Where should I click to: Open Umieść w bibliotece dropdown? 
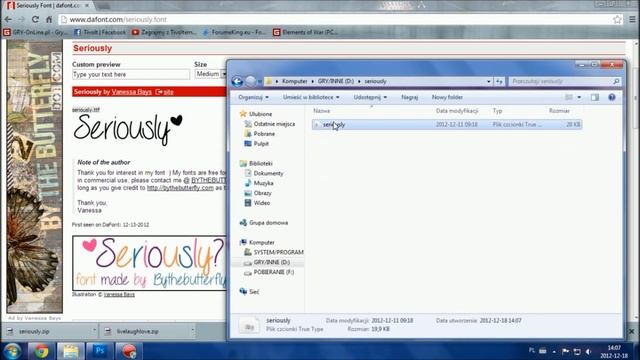311,97
